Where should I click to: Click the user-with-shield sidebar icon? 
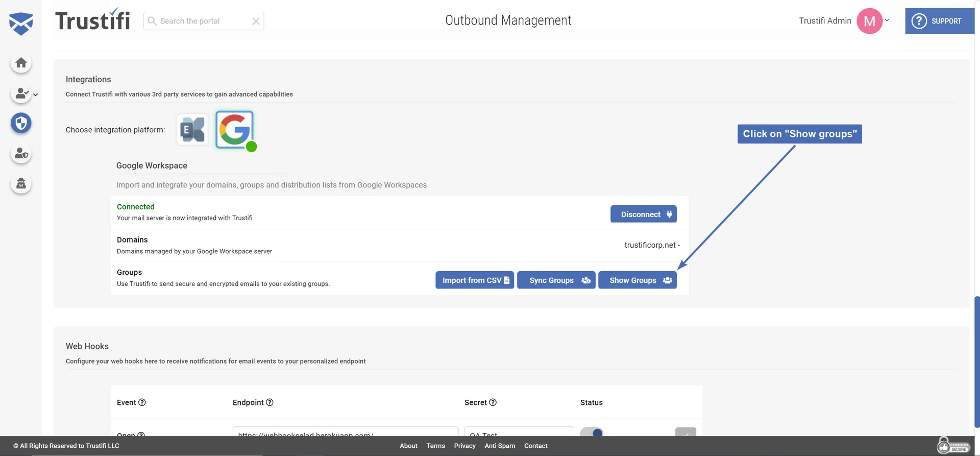(x=21, y=153)
